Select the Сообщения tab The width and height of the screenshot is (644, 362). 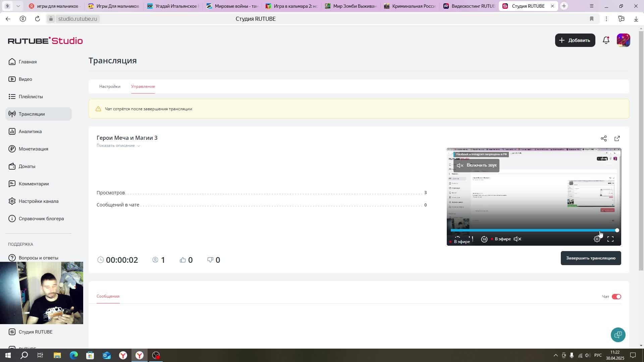[x=108, y=296]
